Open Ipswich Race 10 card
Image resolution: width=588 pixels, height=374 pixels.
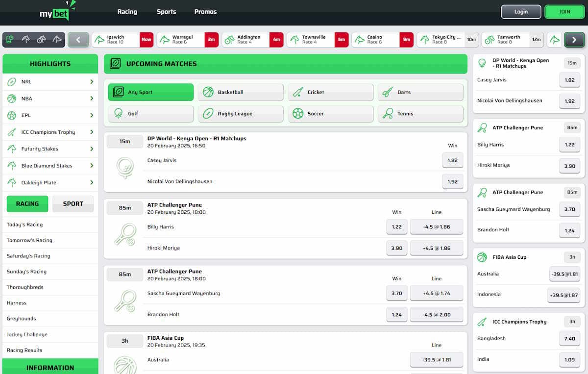[122, 40]
